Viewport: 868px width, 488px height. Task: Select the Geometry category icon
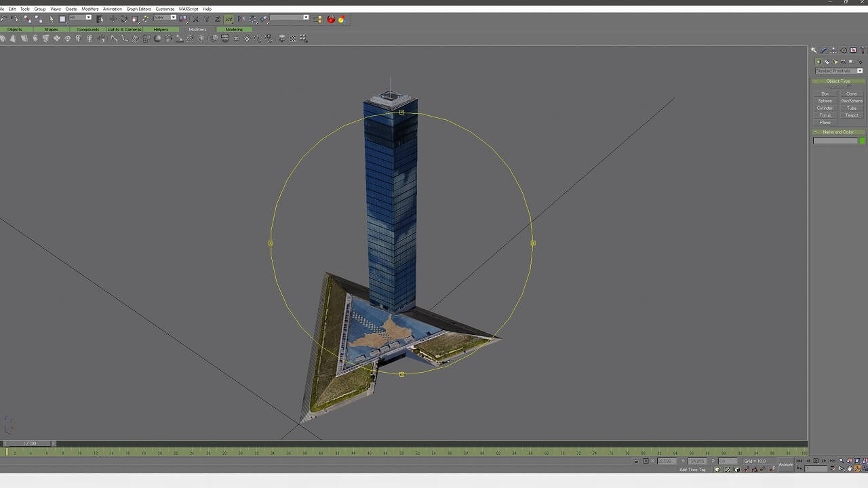[818, 62]
